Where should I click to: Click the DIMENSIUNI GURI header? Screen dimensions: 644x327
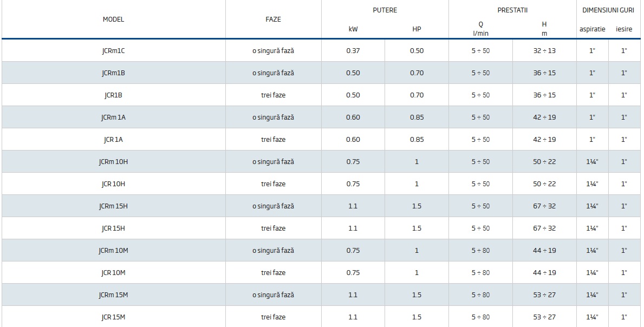608,10
